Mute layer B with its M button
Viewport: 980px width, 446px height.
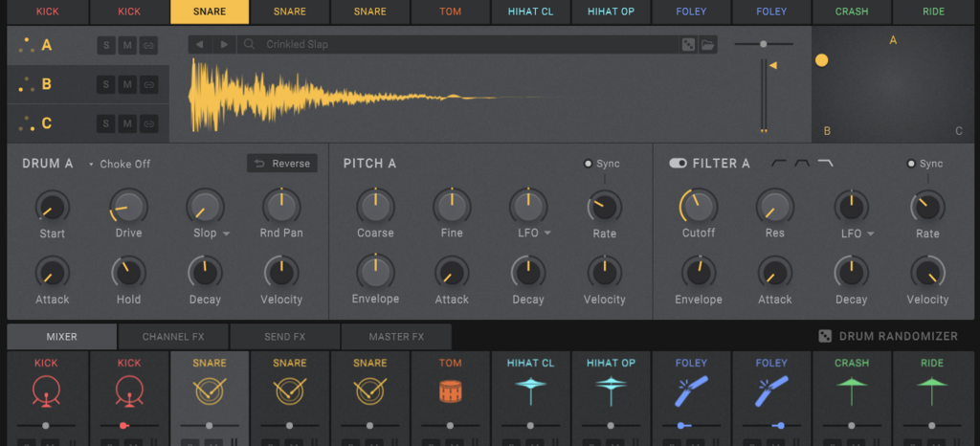[127, 84]
